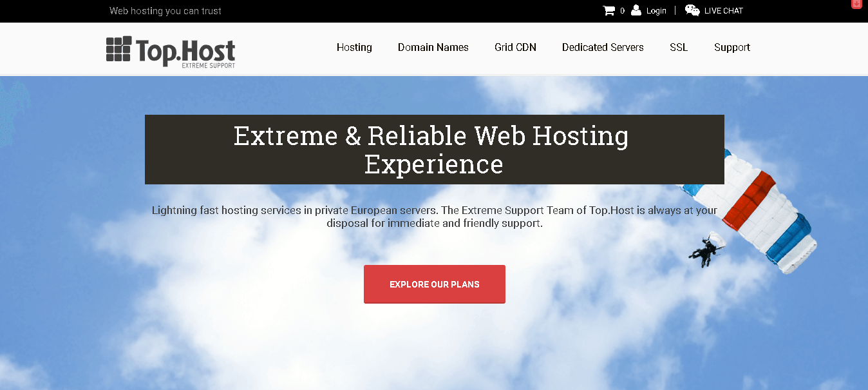Viewport: 868px width, 390px height.
Task: Open the Dedicated Servers menu
Action: click(603, 47)
